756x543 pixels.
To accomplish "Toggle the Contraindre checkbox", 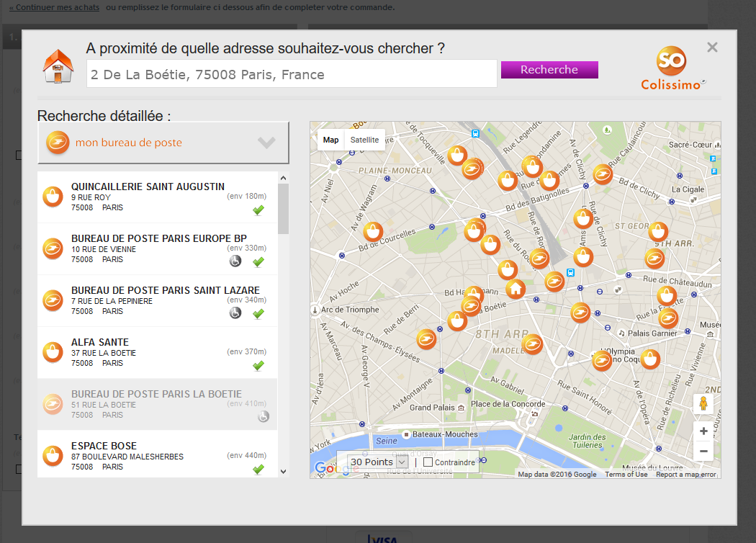I will click(428, 462).
